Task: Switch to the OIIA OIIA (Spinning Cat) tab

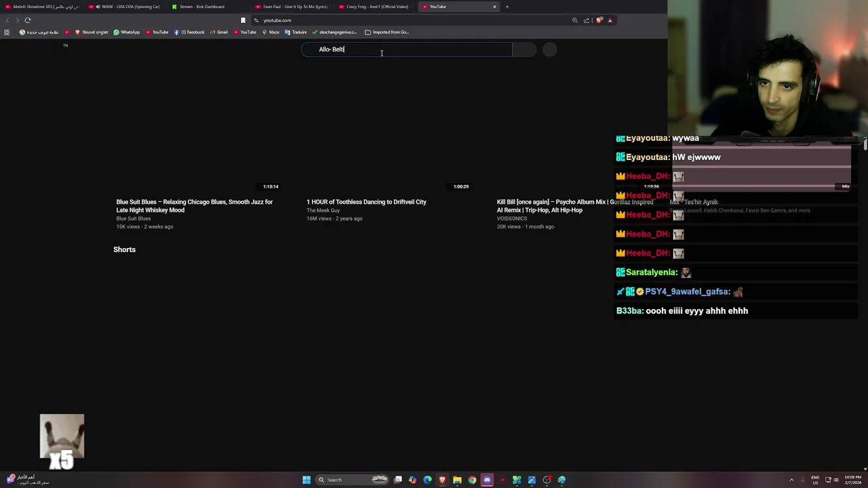Action: 125,7
